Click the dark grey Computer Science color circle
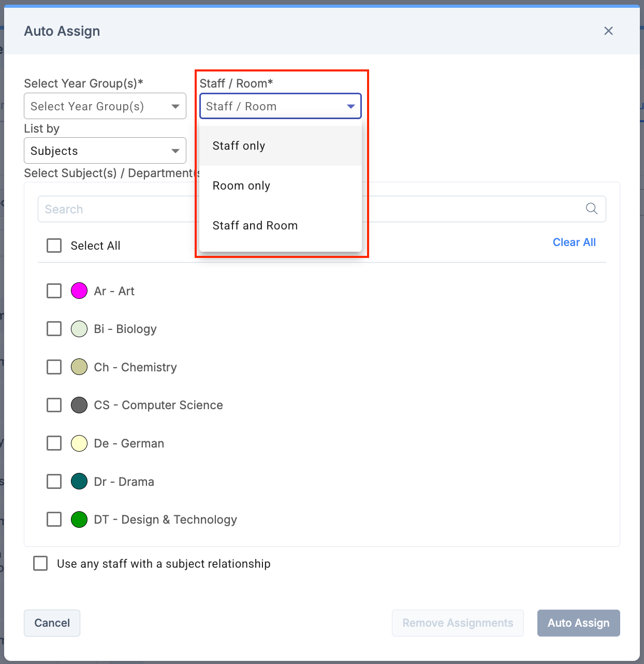Screen dimensions: 644x664 click(x=79, y=405)
